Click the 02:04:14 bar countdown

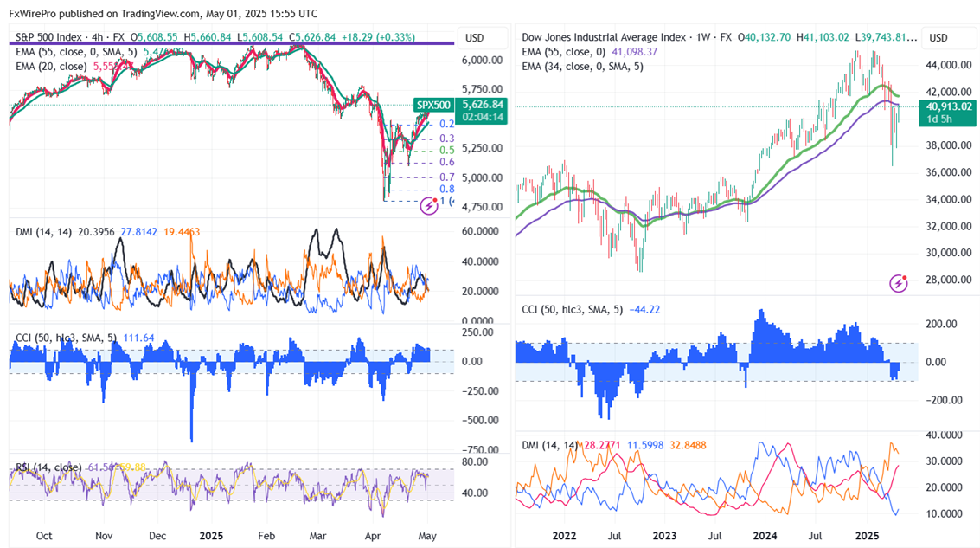(483, 117)
